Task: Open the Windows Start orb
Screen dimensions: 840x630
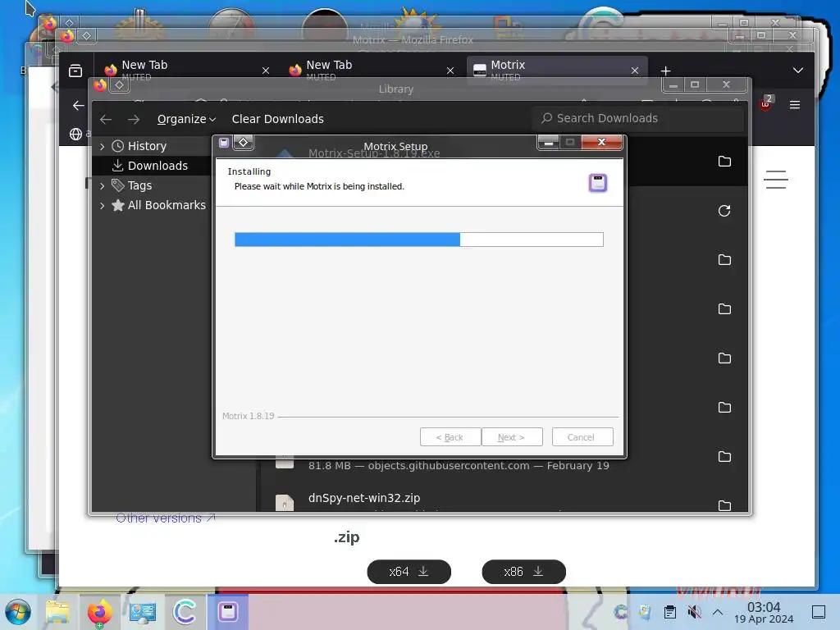Action: 18,612
